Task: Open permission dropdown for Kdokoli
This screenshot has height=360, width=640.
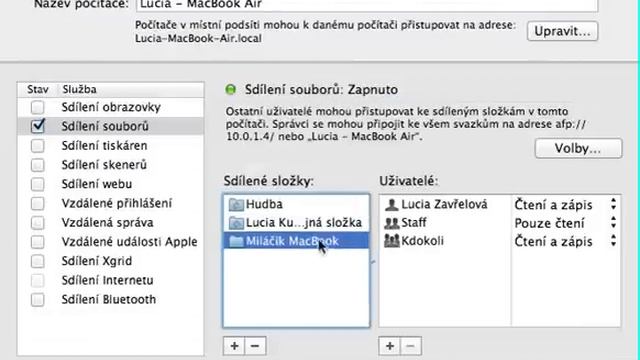Action: pyautogui.click(x=566, y=241)
